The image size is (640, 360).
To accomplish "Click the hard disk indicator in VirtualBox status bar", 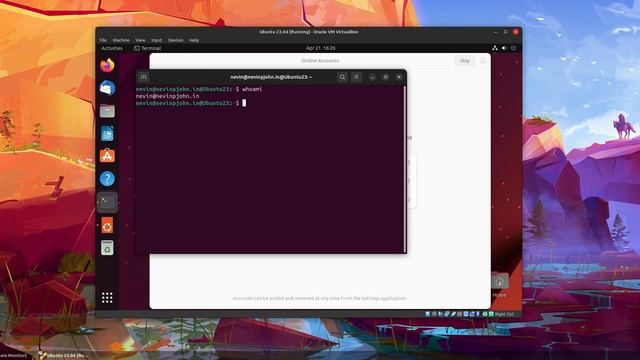I will (x=427, y=314).
